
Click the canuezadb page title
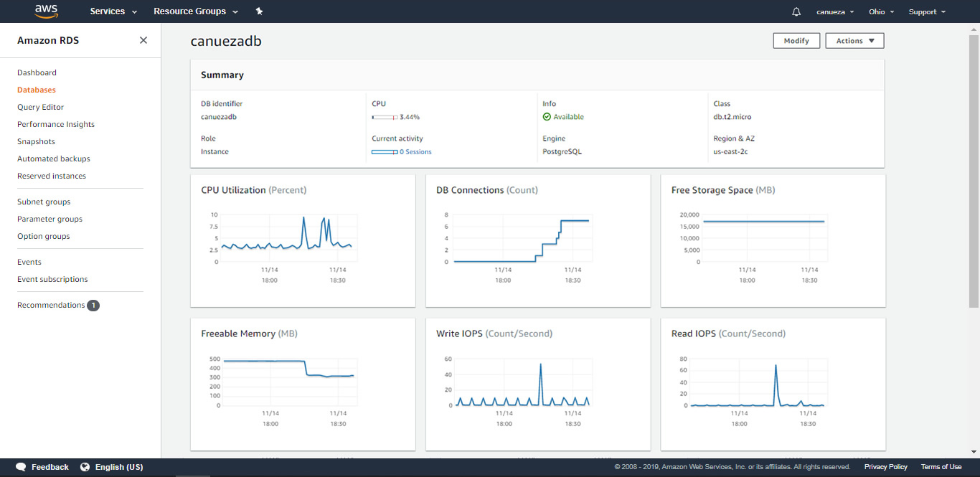[226, 41]
